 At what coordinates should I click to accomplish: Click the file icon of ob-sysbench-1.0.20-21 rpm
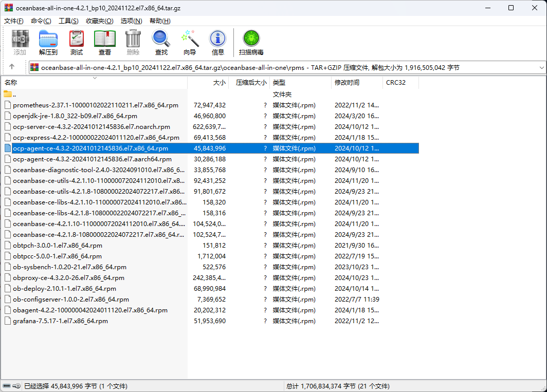coord(8,267)
